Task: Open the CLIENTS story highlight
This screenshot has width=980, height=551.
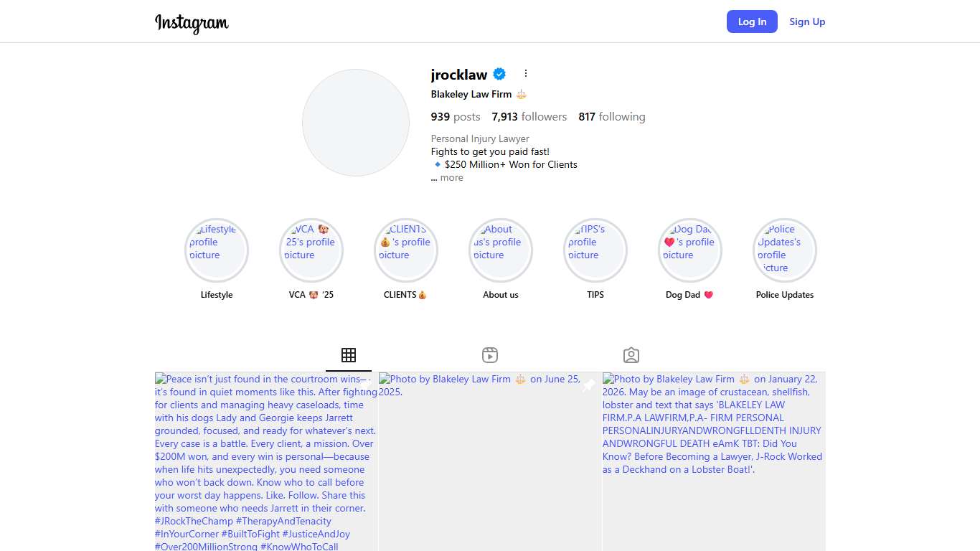Action: point(406,250)
